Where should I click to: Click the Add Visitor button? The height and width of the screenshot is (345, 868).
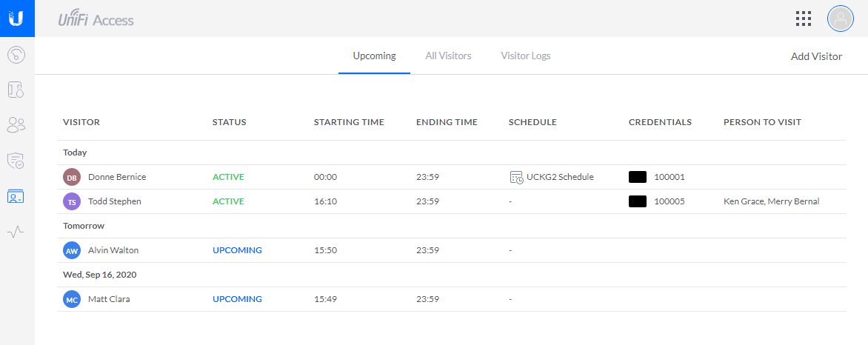click(816, 56)
